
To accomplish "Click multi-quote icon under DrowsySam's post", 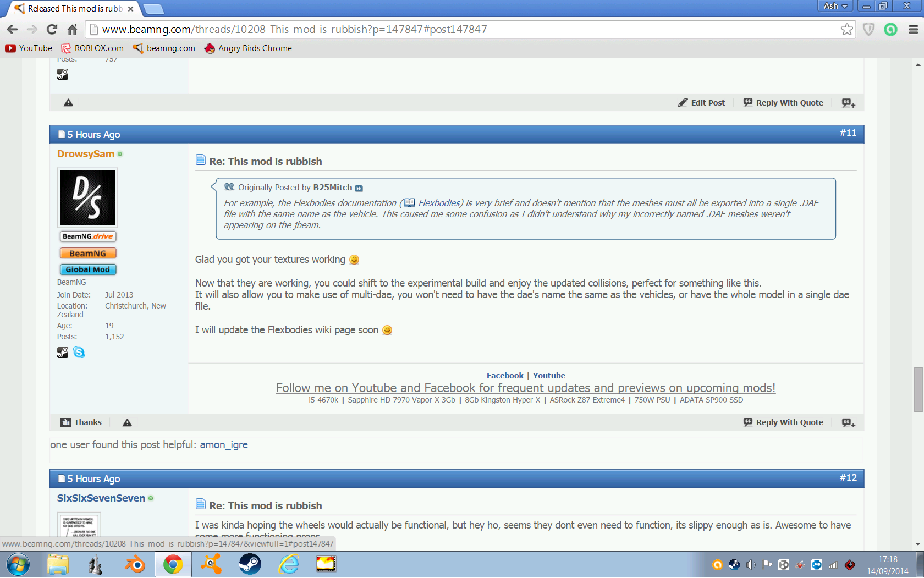I will [849, 422].
